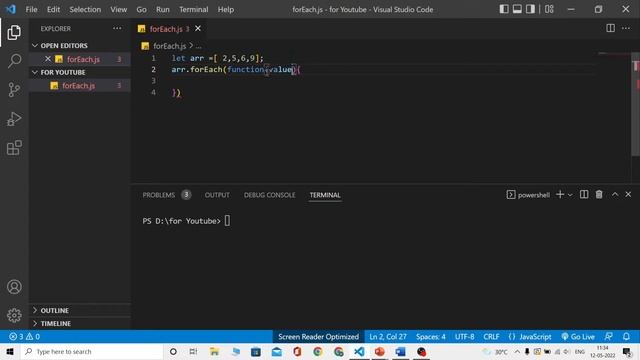Toggle the secondary side bar visibility
The image size is (640, 360).
click(x=530, y=9)
